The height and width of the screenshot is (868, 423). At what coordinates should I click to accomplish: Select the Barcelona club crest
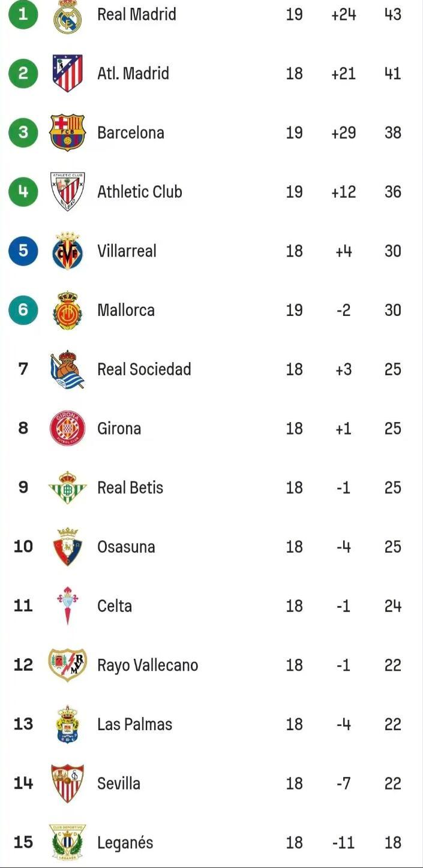67,132
